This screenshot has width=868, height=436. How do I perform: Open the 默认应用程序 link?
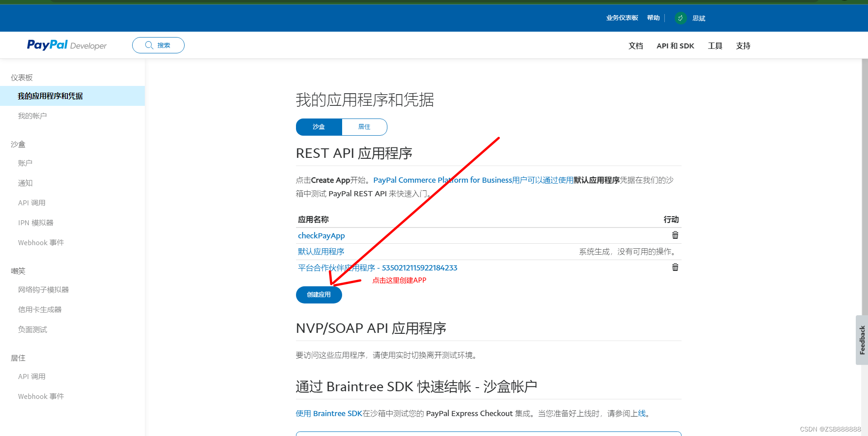click(321, 251)
